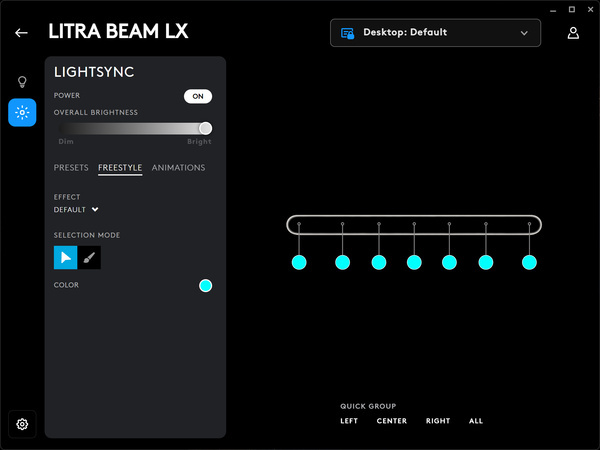Select the fifth light zone dot
The height and width of the screenshot is (450, 600).
click(x=449, y=262)
